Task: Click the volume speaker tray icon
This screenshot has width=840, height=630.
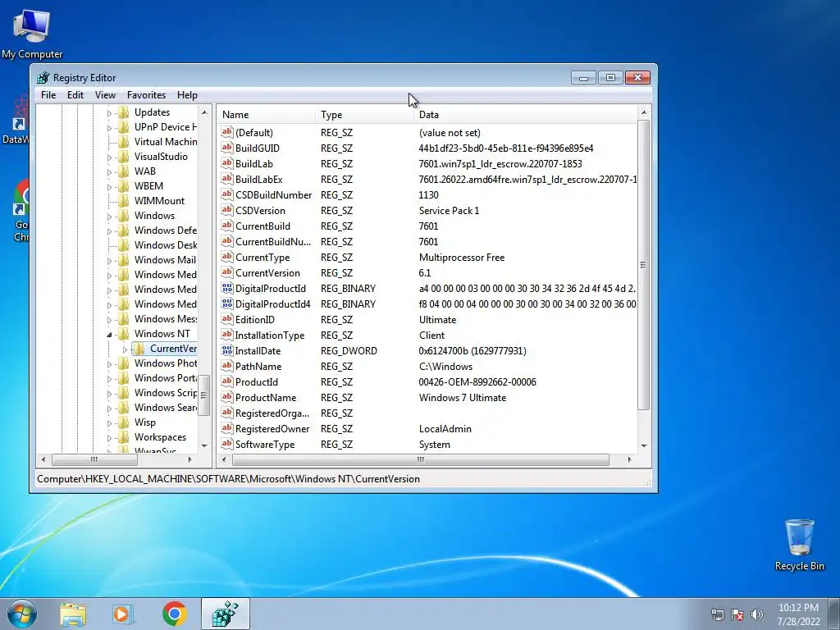Action: 757,614
